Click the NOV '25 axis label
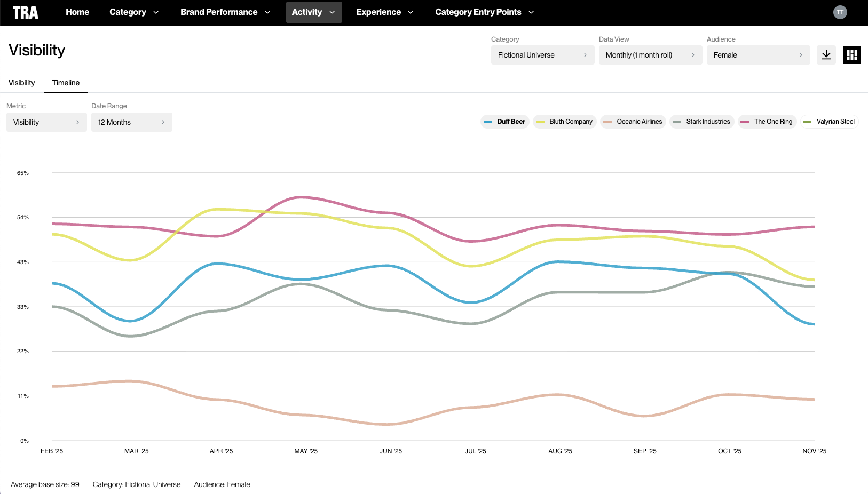The image size is (868, 494). (814, 451)
